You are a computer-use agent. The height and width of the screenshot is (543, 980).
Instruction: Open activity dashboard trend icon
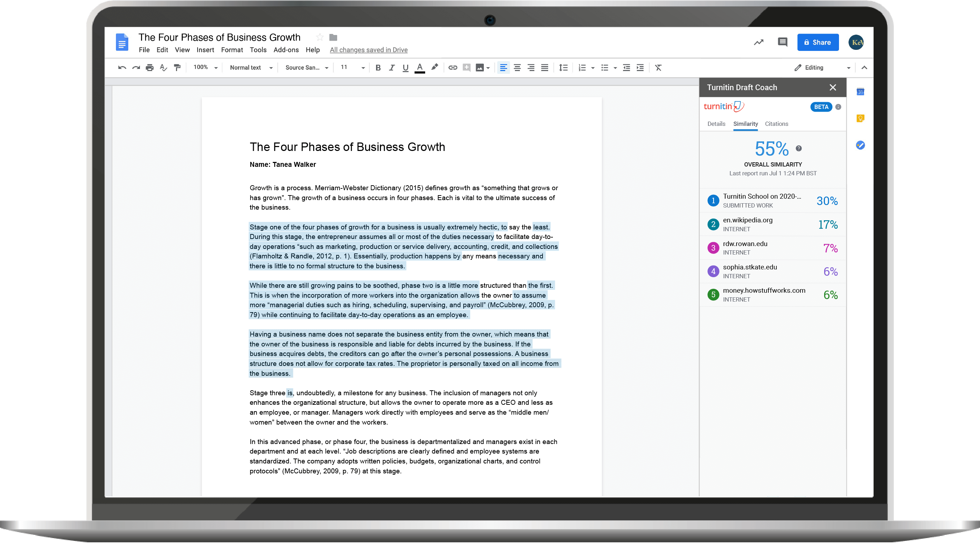pyautogui.click(x=758, y=42)
